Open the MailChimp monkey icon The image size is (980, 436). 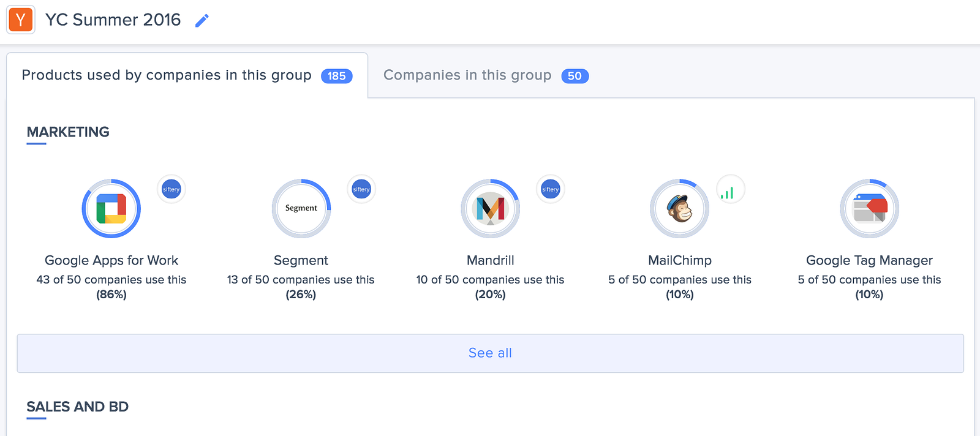(679, 209)
